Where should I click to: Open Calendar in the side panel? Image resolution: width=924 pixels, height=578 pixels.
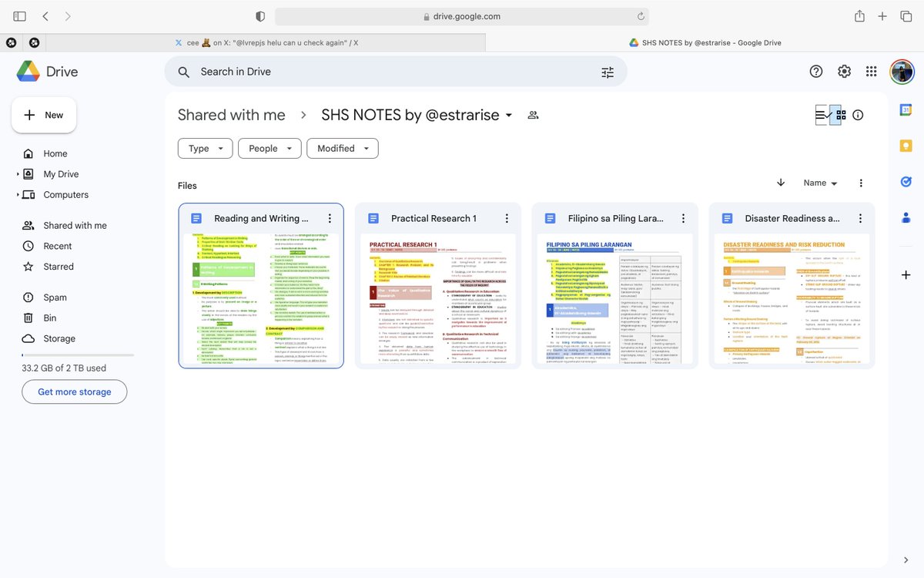906,110
